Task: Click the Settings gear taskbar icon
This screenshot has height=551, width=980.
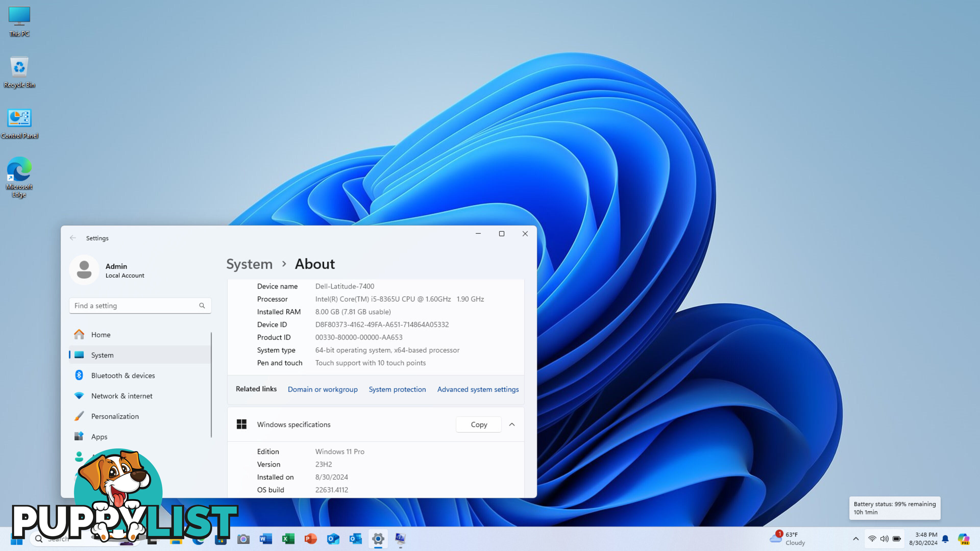Action: 378,539
